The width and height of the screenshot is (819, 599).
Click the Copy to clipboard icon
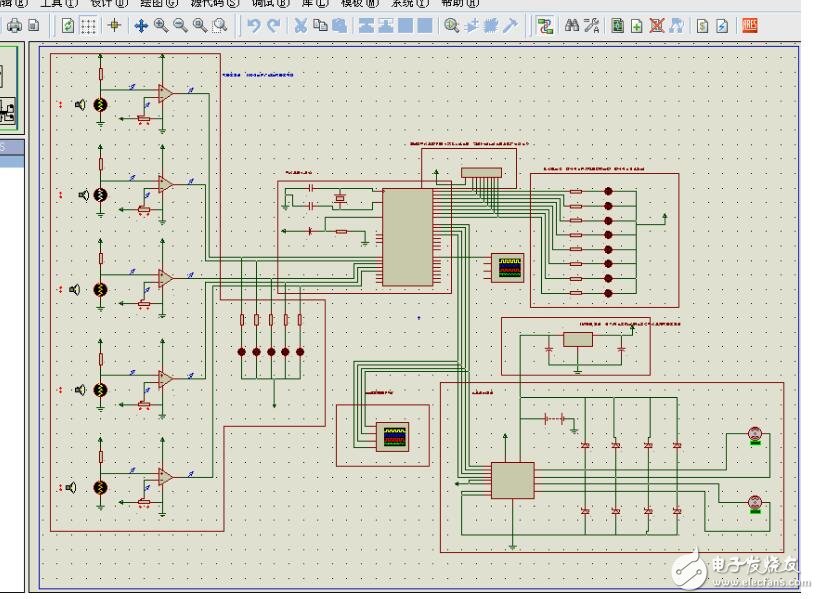pos(320,26)
